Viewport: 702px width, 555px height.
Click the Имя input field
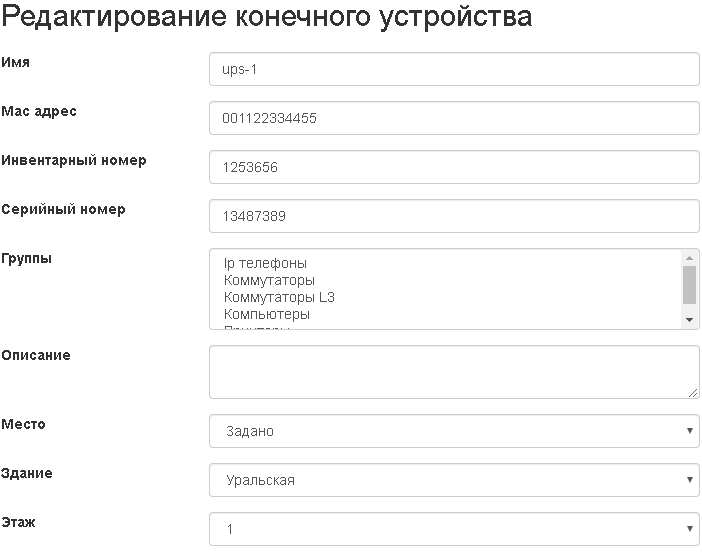[453, 70]
